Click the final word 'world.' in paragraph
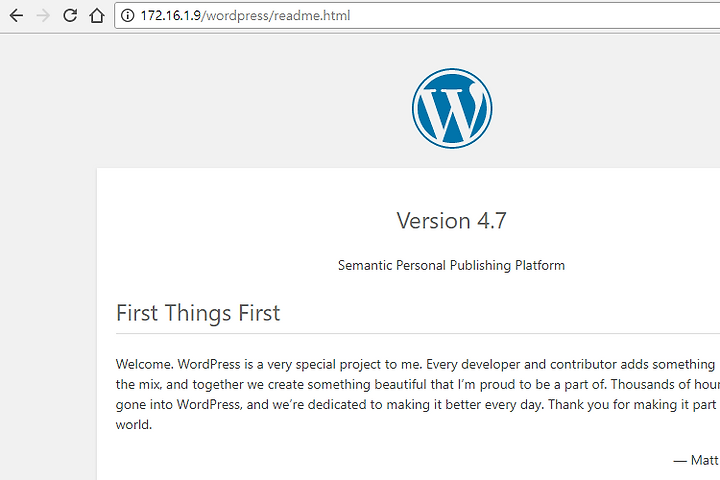The height and width of the screenshot is (480, 720). coord(134,425)
